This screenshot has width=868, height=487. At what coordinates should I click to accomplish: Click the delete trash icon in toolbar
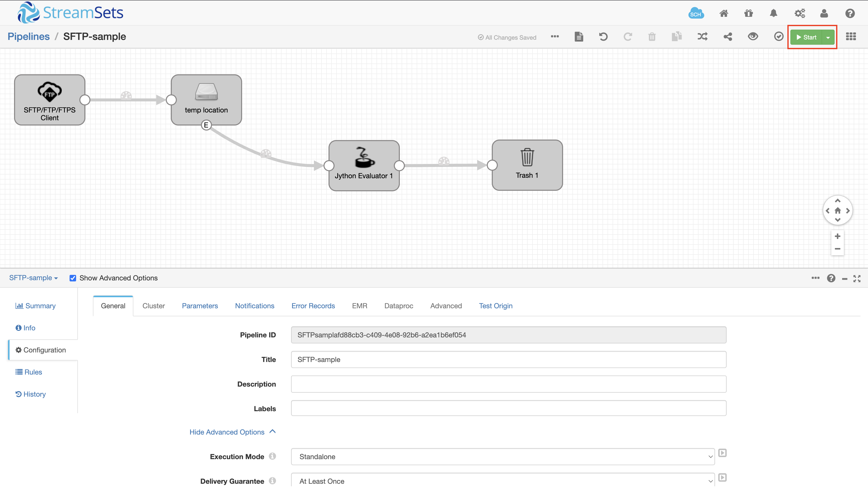[652, 36]
